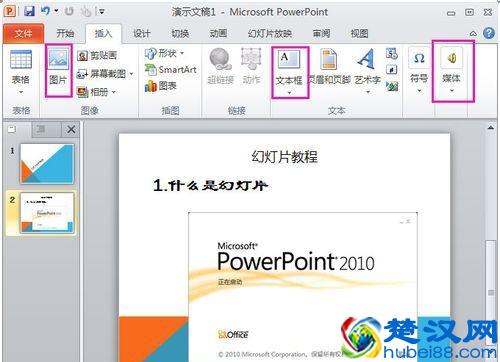
Task: Switch to the 视图 view tab
Action: point(359,33)
